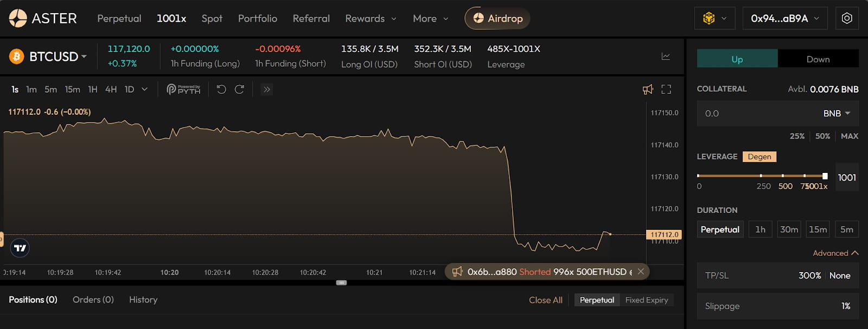
Task: Enter fullscreen chart mode icon
Action: [666, 89]
